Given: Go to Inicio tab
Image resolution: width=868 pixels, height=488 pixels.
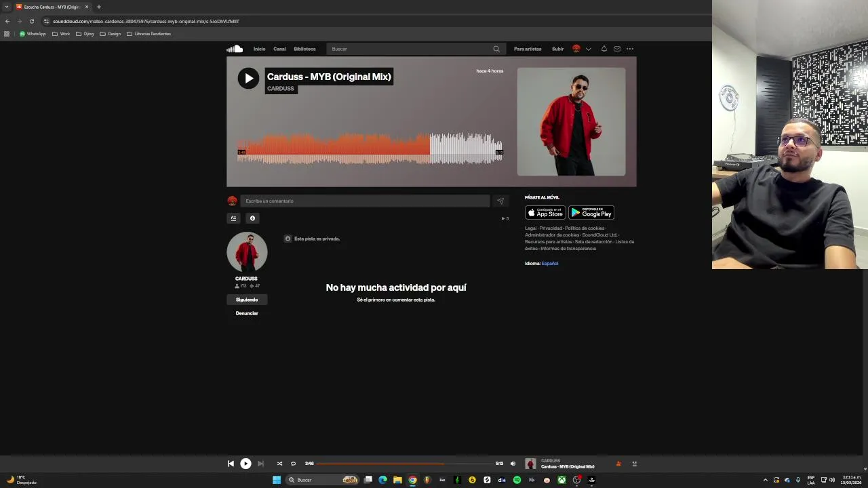Looking at the screenshot, I should (260, 49).
